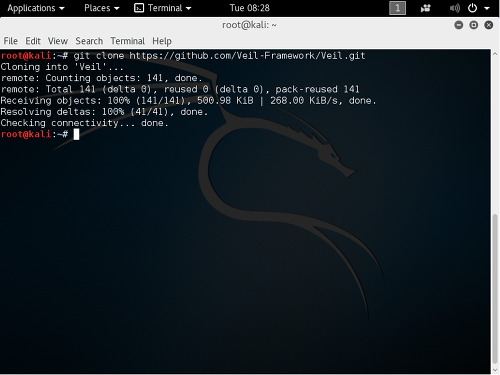This screenshot has width=500, height=375.
Task: Click the "Cloning into 'Veil'..." line
Action: [x=62, y=67]
